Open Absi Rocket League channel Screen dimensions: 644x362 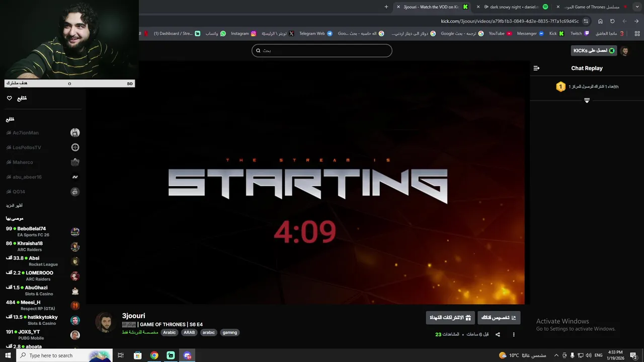[43, 261]
